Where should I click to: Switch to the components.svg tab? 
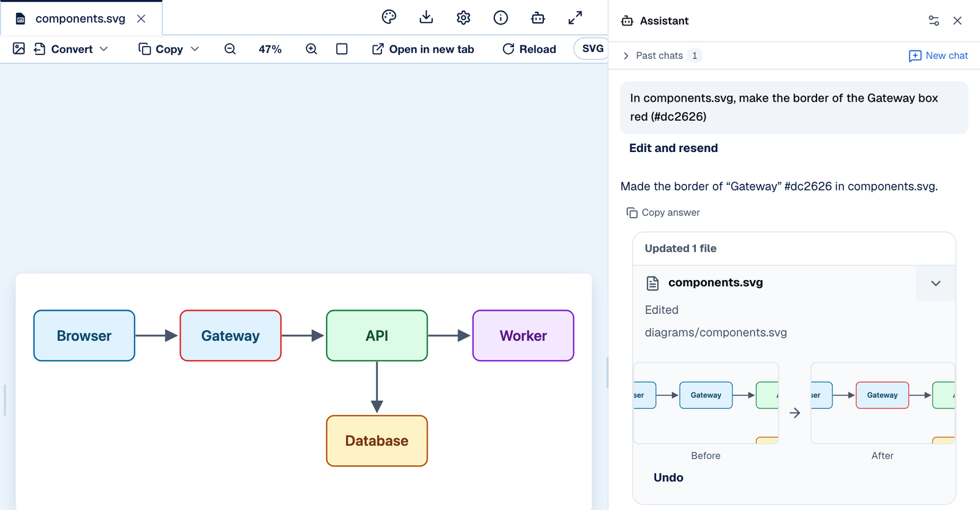[80, 18]
